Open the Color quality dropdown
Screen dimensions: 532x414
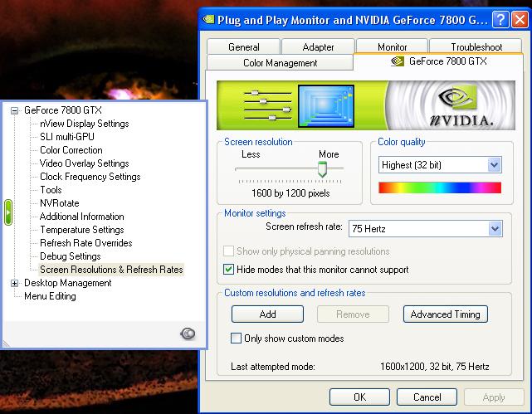[x=495, y=165]
